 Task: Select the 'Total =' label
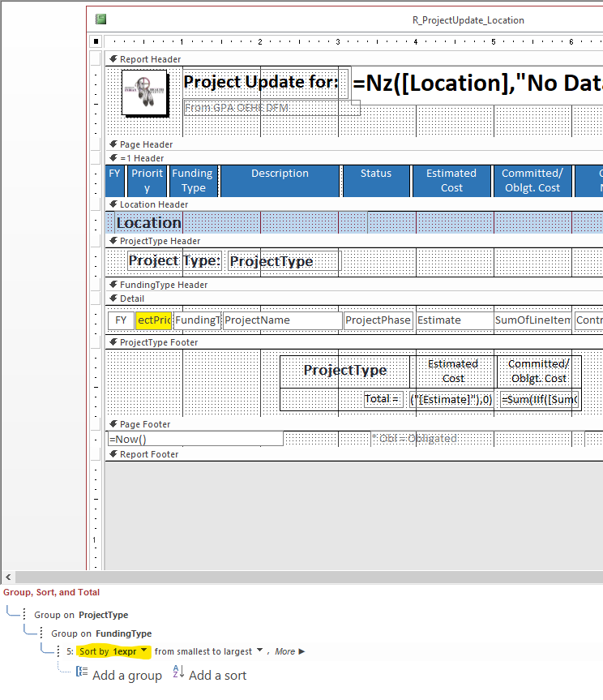click(x=383, y=398)
